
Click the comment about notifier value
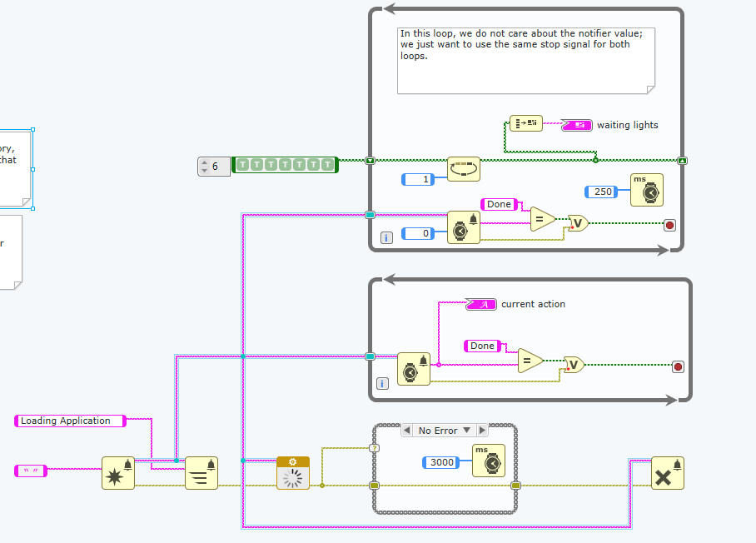526,61
